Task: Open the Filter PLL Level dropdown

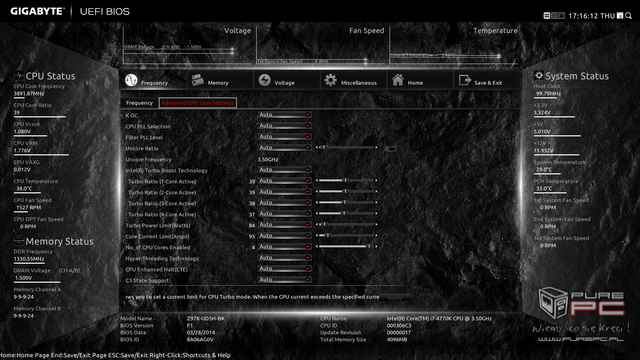Action: pos(284,137)
